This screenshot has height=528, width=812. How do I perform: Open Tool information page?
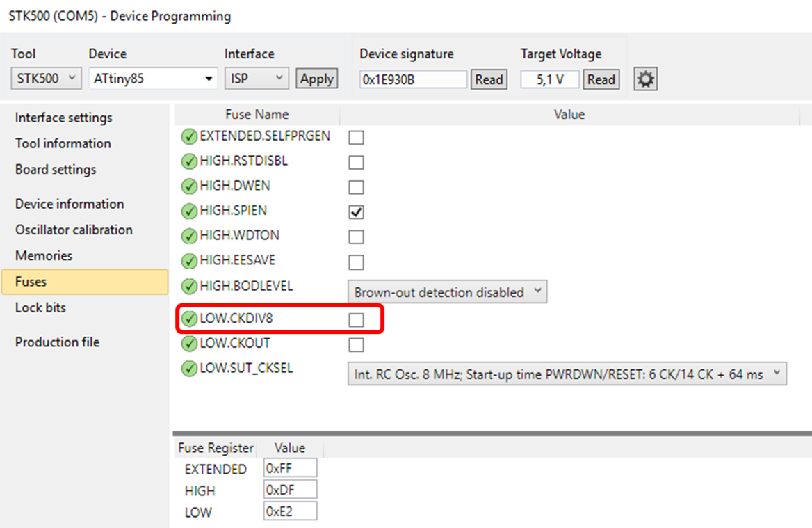click(63, 143)
